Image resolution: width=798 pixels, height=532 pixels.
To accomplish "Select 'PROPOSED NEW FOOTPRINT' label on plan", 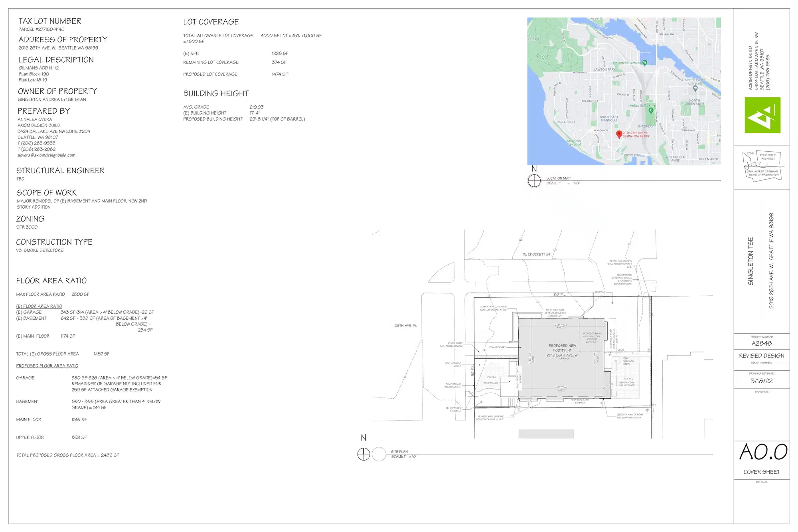I will (x=562, y=348).
